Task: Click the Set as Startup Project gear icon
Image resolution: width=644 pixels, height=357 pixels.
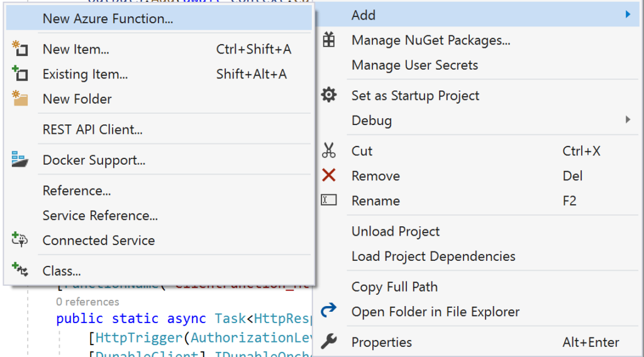Action: [x=328, y=95]
